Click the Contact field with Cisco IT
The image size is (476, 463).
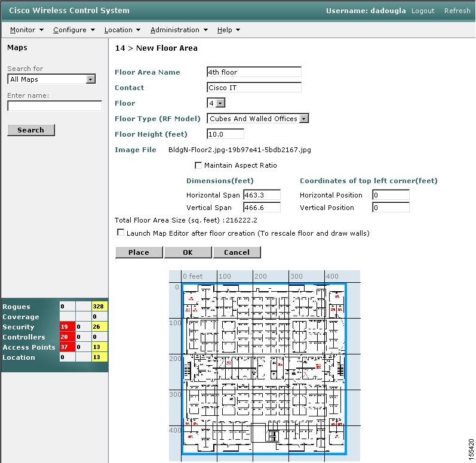click(x=254, y=87)
